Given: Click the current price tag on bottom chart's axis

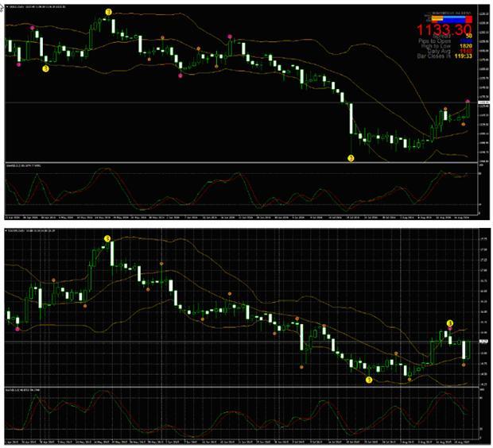Looking at the screenshot, I should pyautogui.click(x=483, y=342).
